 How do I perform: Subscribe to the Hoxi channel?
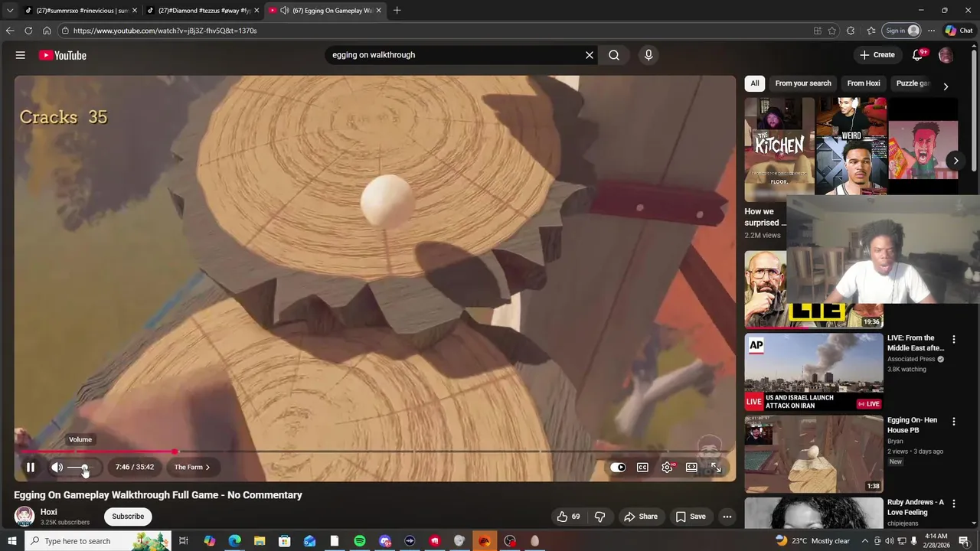128,517
